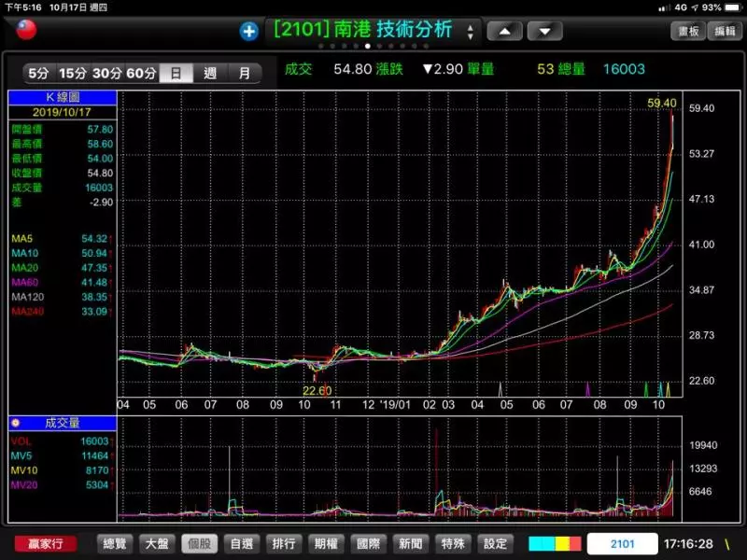747x560 pixels.
Task: Select the 5分 interval
Action: pyautogui.click(x=38, y=74)
